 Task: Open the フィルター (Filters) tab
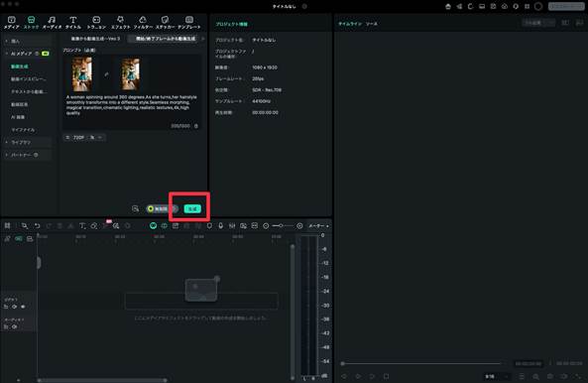coord(143,22)
